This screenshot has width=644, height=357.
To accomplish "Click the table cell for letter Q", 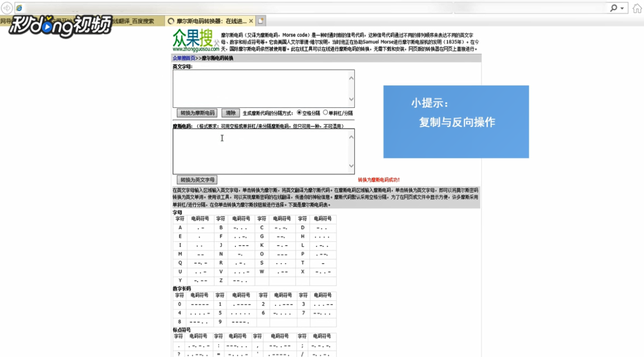I will [x=180, y=263].
